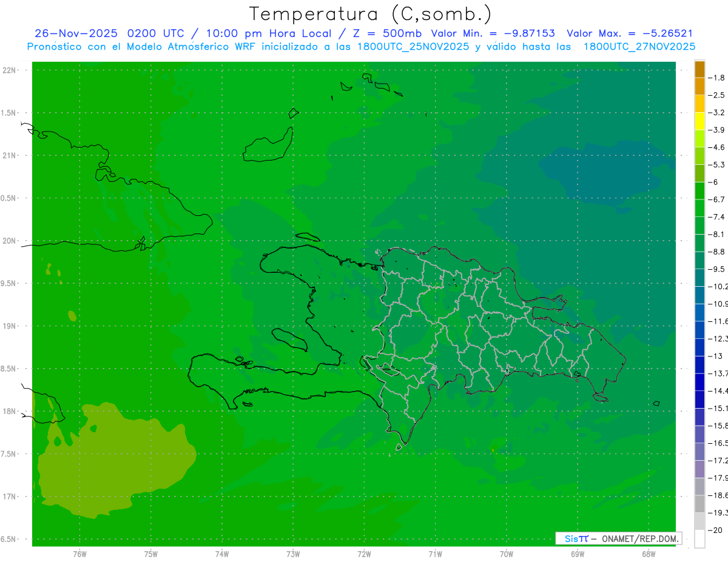728x562 pixels.
Task: Click the '71W' longitude label
Action: 435,554
